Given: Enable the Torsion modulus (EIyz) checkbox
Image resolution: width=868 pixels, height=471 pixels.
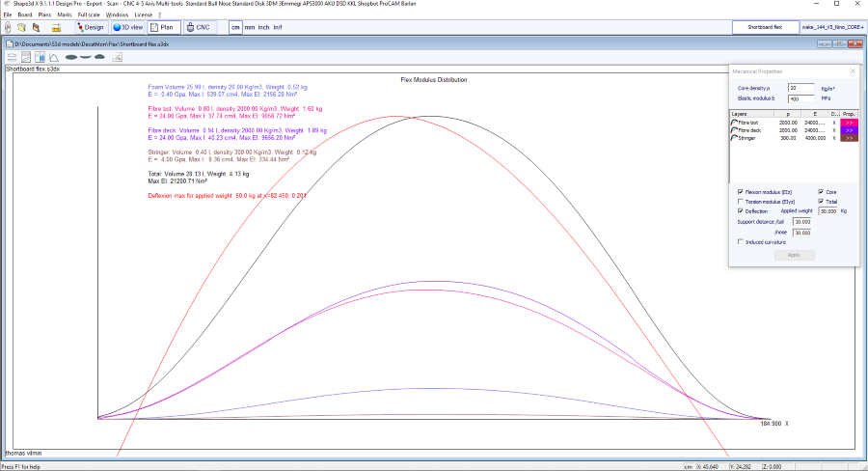Looking at the screenshot, I should [740, 201].
